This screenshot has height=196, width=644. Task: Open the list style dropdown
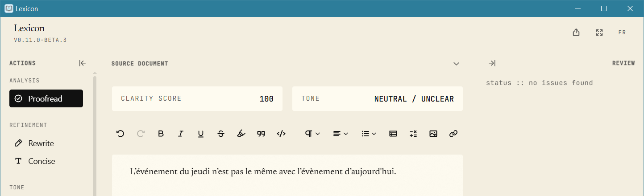click(369, 134)
